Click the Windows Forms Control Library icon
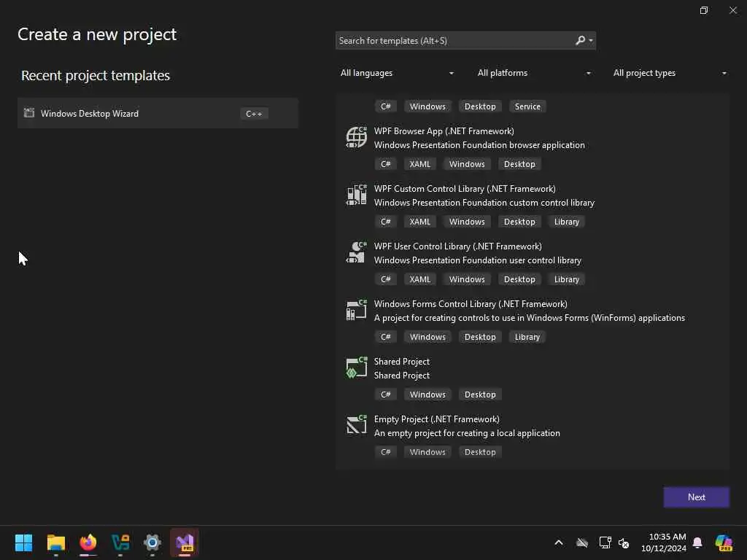Screen dimensions: 747x560 [x=356, y=311]
